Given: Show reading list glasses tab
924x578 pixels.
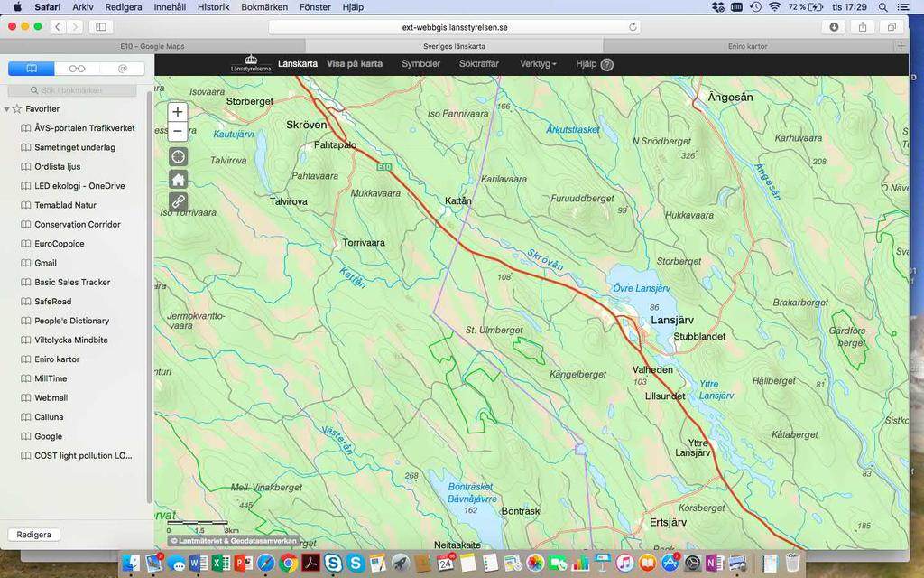Looking at the screenshot, I should pyautogui.click(x=78, y=69).
